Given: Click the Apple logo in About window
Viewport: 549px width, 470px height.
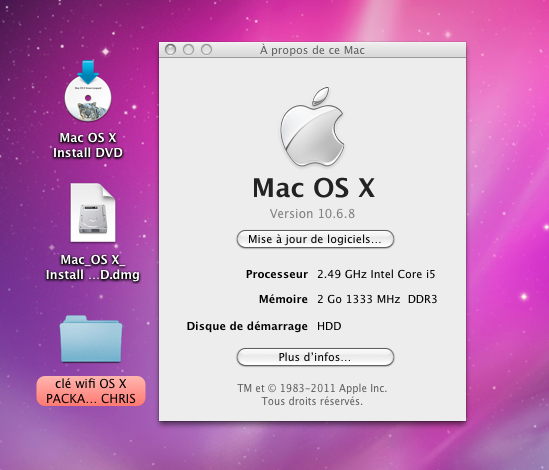Looking at the screenshot, I should (312, 126).
